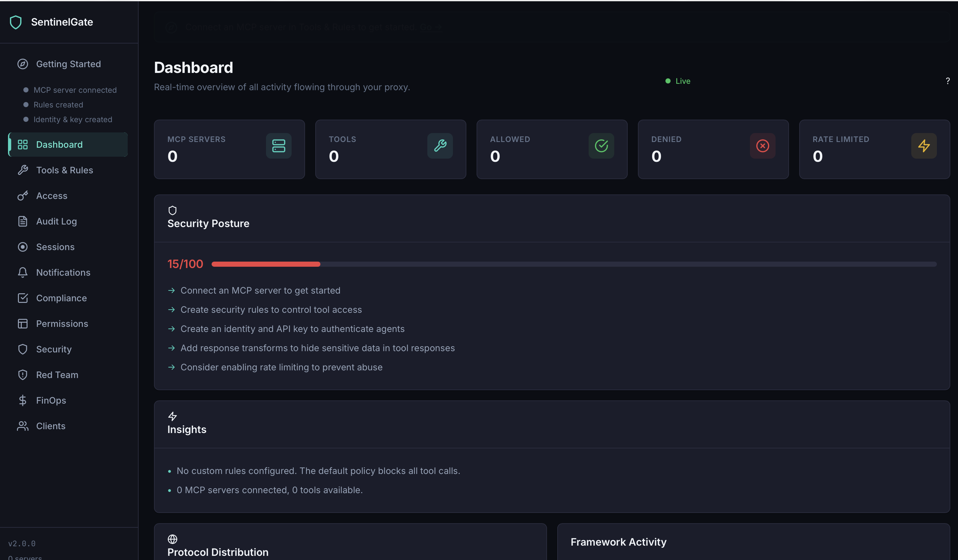Select Dashboard in the sidebar
The width and height of the screenshot is (958, 560).
point(59,145)
